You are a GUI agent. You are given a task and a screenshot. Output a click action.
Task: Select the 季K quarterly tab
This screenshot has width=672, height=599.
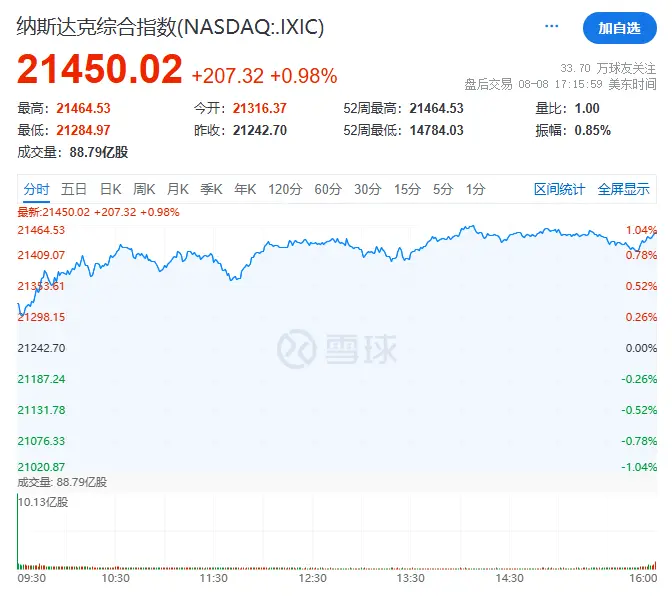[211, 189]
